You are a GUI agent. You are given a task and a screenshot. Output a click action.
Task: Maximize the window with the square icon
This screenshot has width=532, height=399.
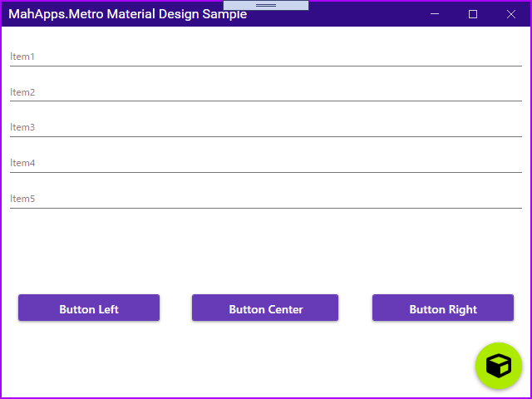[473, 14]
